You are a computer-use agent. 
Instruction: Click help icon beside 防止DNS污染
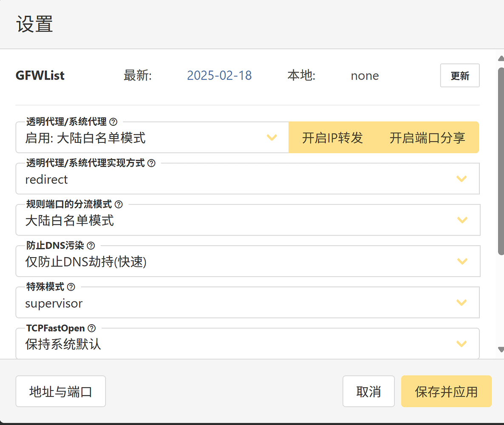tap(91, 246)
